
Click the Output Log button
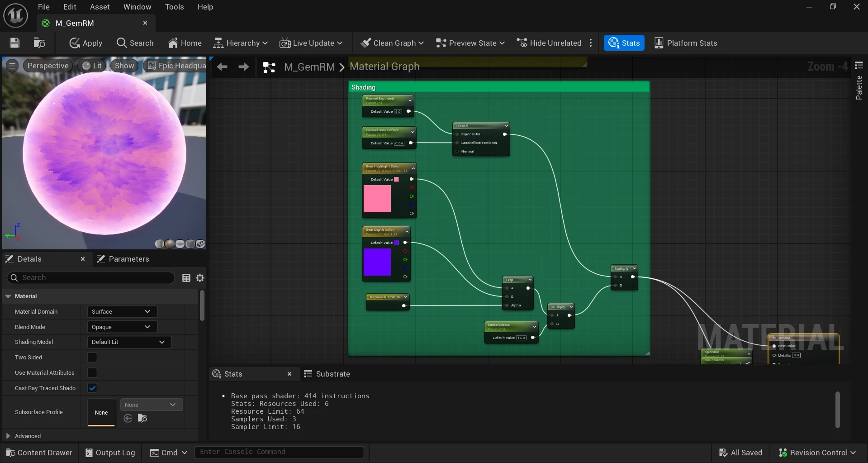coord(110,453)
